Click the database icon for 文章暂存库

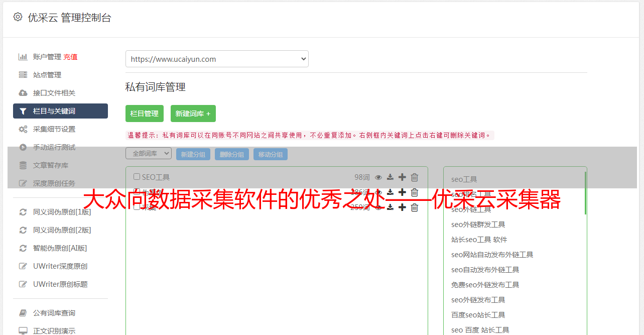[23, 165]
